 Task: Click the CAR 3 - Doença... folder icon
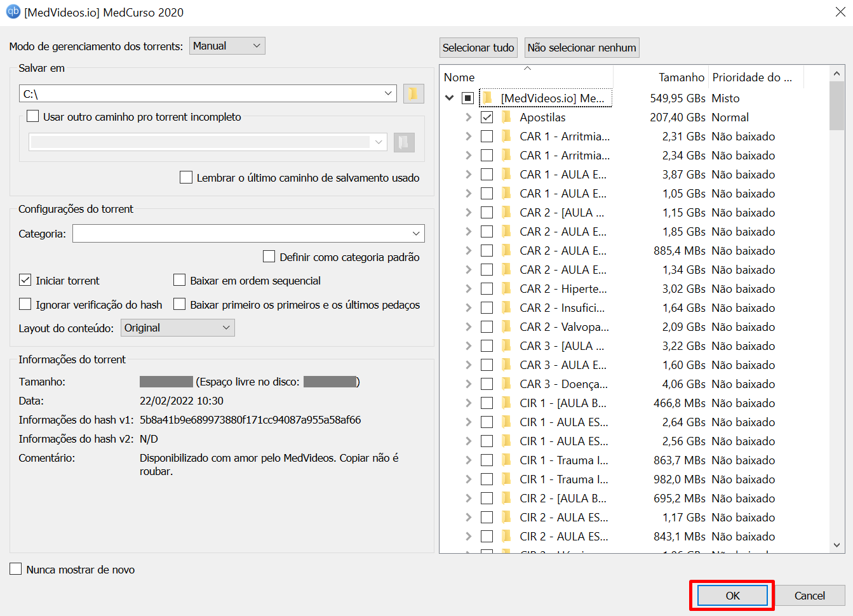pos(506,384)
